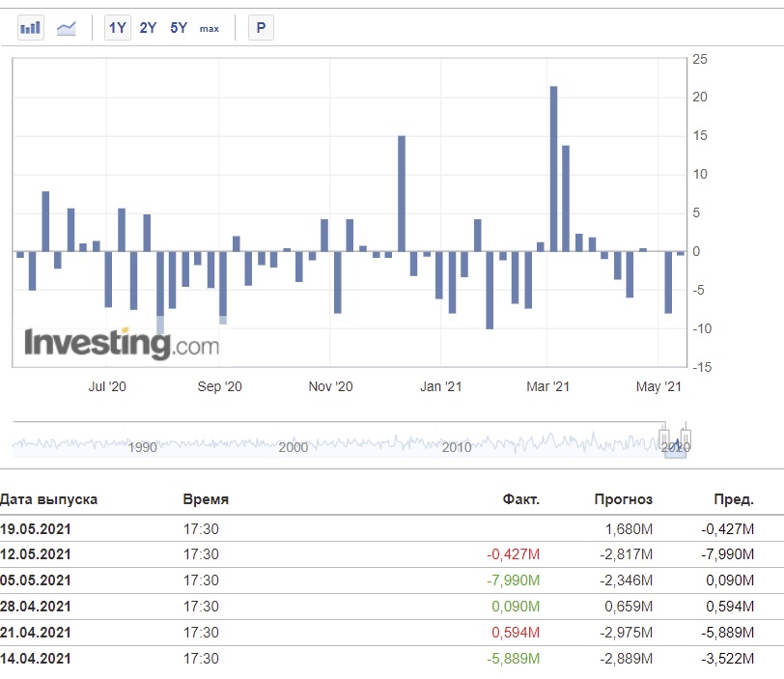Switch to line chart view icon
The image size is (784, 679).
[66, 28]
